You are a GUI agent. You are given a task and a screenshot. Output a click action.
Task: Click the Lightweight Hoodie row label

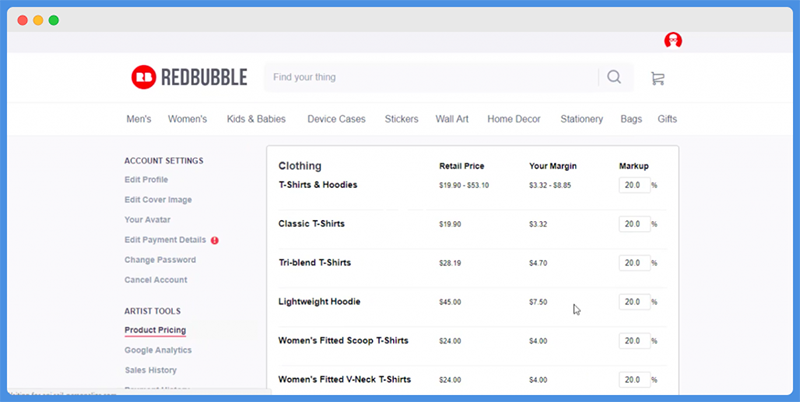319,302
